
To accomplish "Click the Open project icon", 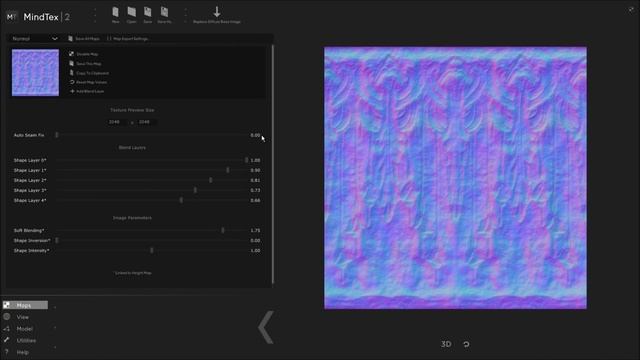I will (x=131, y=12).
